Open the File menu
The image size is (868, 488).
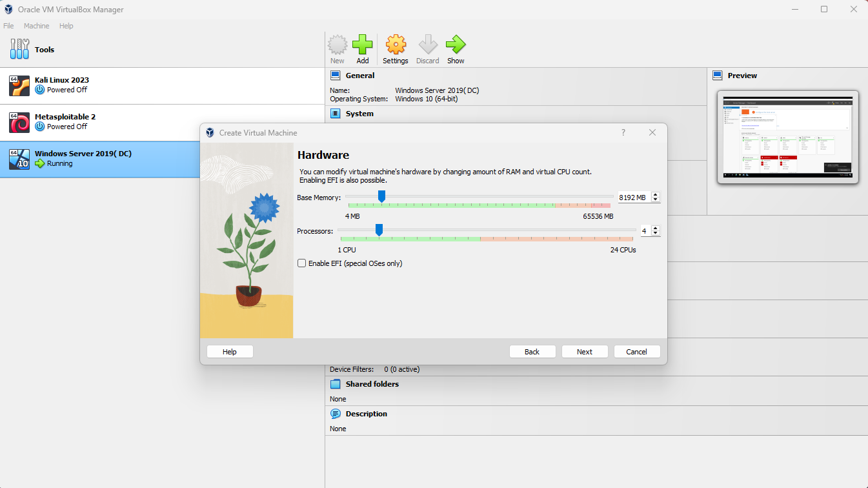(8, 26)
